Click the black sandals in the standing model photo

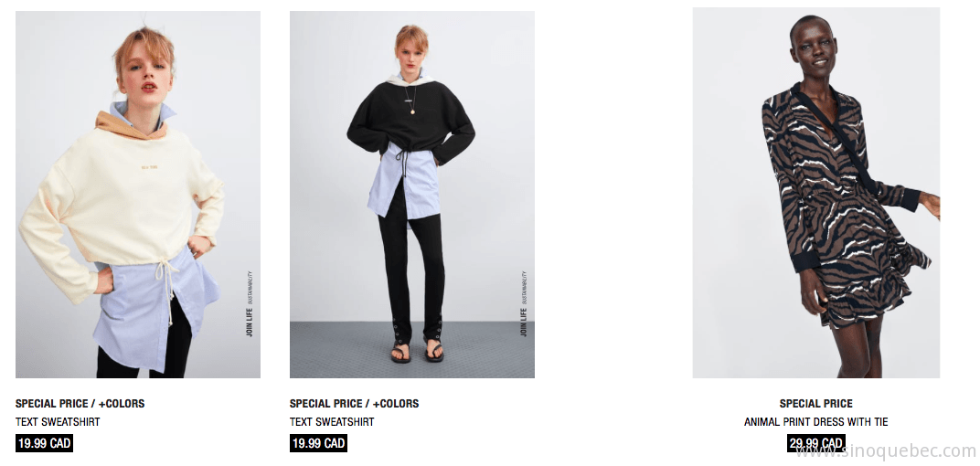[418, 351]
